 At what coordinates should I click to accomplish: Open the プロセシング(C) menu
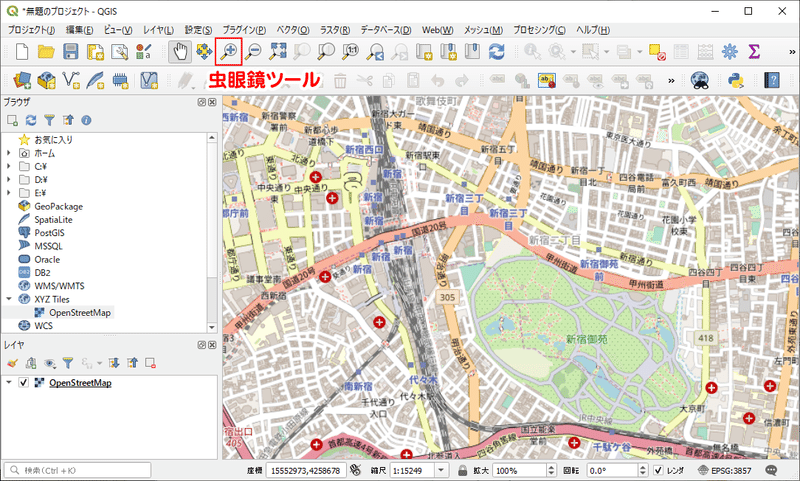coord(539,30)
